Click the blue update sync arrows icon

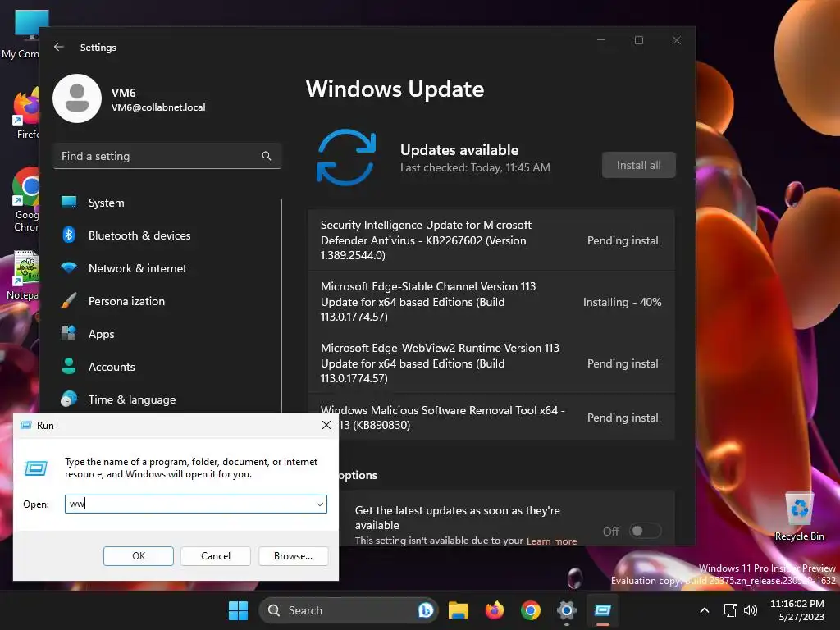click(346, 157)
